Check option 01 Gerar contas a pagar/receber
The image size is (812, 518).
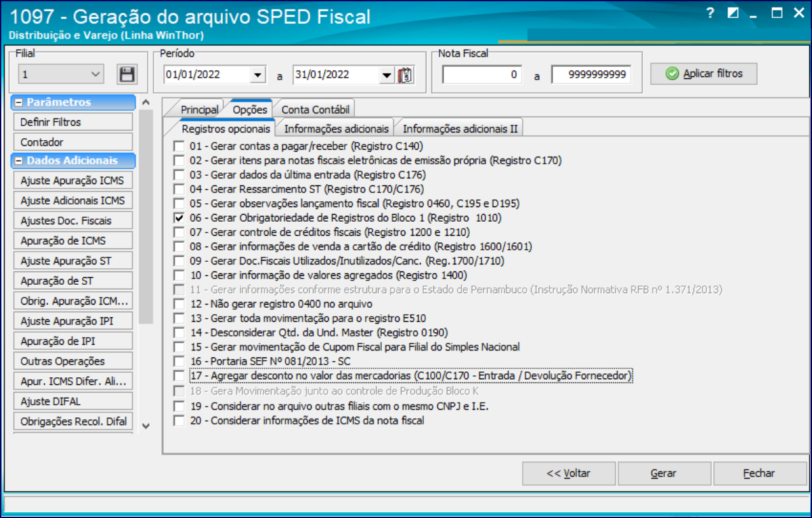179,146
